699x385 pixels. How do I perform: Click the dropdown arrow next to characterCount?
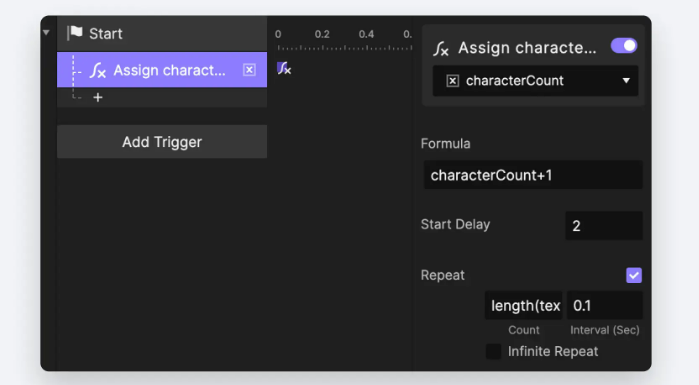click(626, 81)
